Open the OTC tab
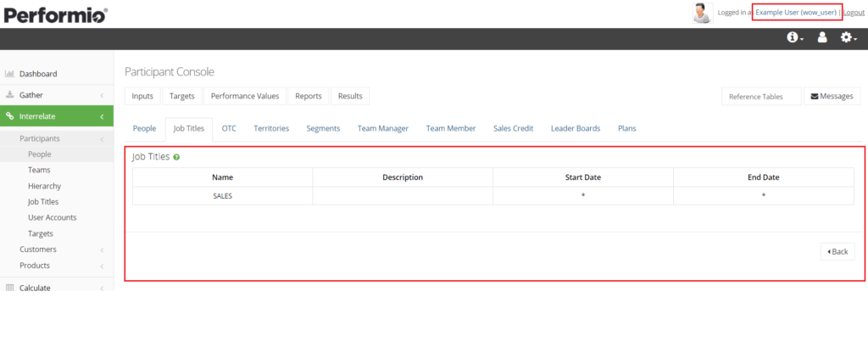 pyautogui.click(x=229, y=128)
